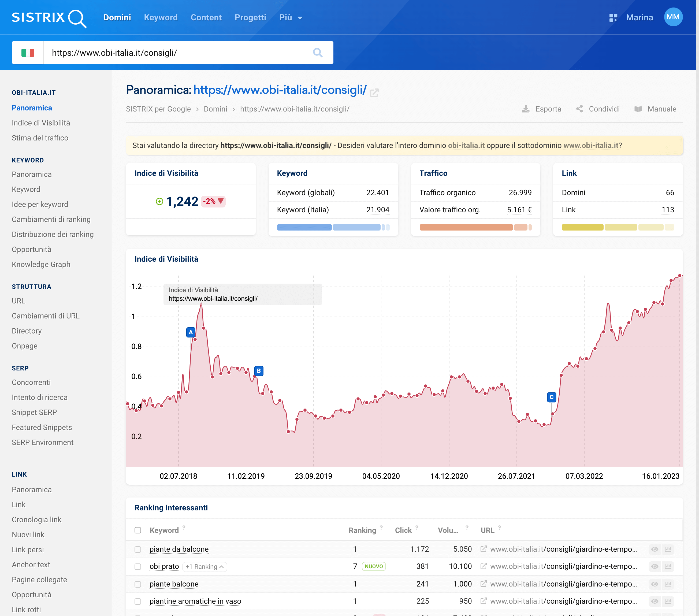Open the apps grid icon beside Marina
The width and height of the screenshot is (699, 616).
click(x=613, y=17)
